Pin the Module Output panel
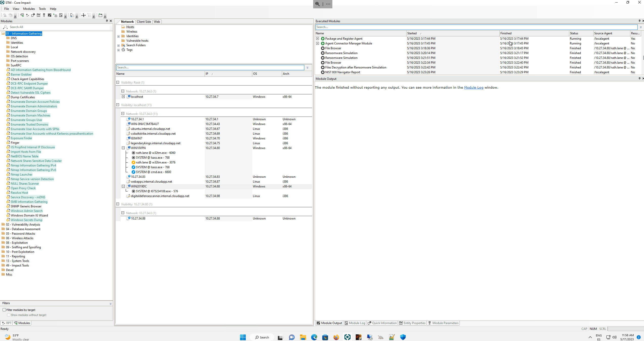 [x=639, y=79]
